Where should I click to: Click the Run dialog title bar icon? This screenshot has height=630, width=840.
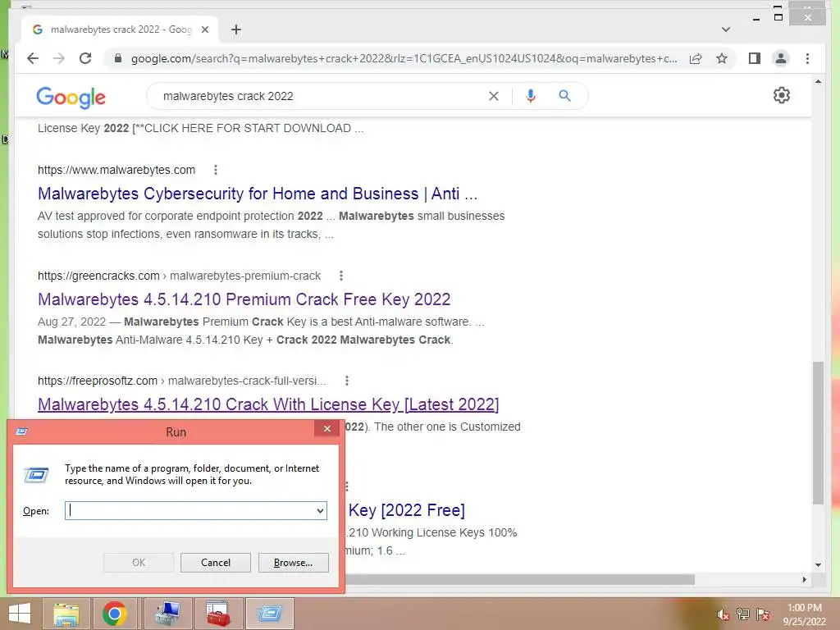[x=22, y=431]
